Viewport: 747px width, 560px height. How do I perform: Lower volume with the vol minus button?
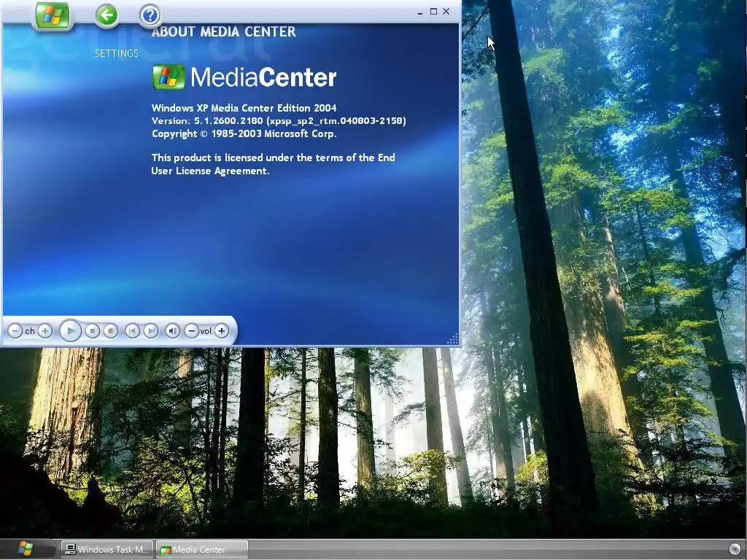(x=192, y=330)
